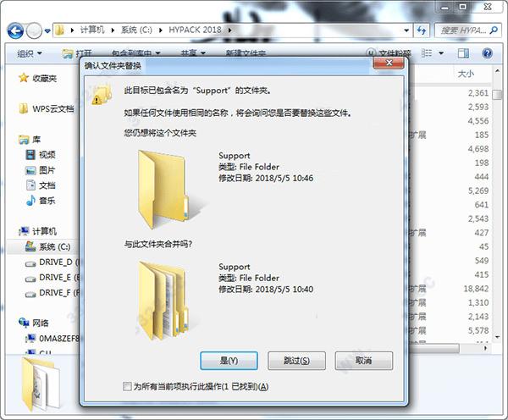The image size is (508, 420).
Task: Click 新建文件夹 in the toolbar
Action: point(246,53)
